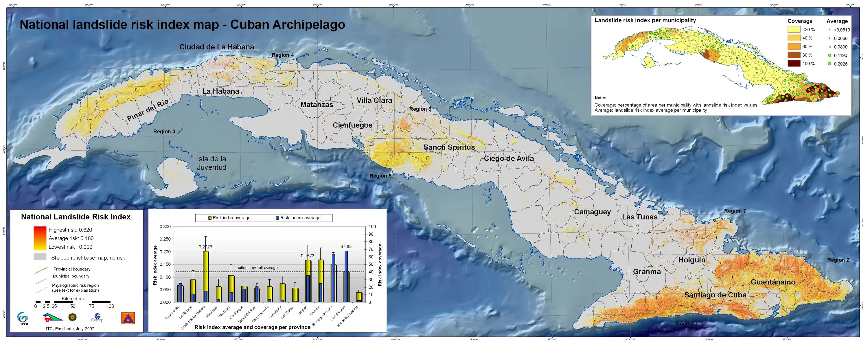Click the Region 4 label near Havana
Viewport: 868px width, 344px height.
[282, 55]
